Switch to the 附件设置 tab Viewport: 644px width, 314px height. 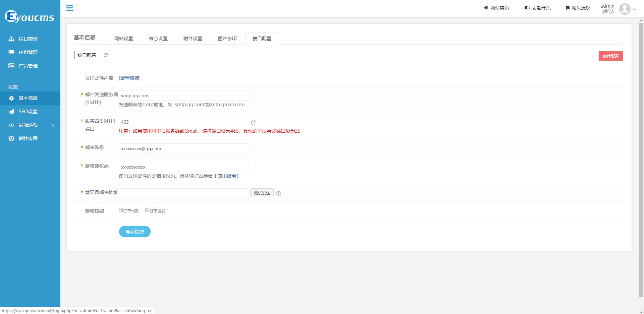(193, 39)
